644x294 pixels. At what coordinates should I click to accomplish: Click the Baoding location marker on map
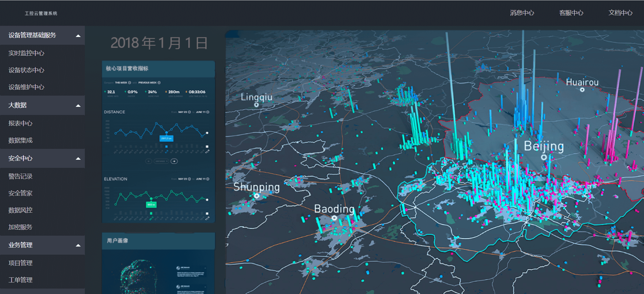tap(334, 218)
